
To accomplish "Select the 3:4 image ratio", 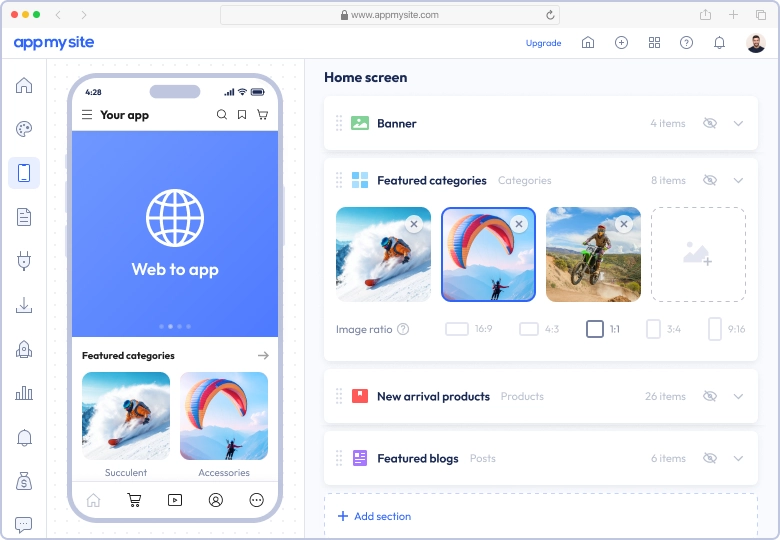I will [663, 329].
